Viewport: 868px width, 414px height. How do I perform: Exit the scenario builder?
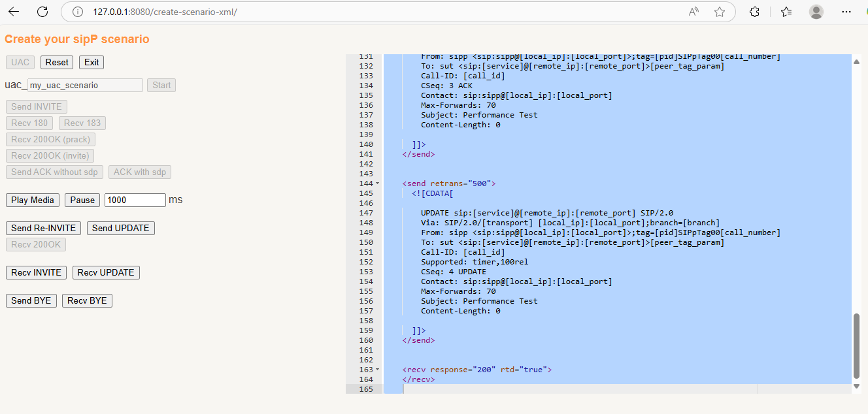91,62
